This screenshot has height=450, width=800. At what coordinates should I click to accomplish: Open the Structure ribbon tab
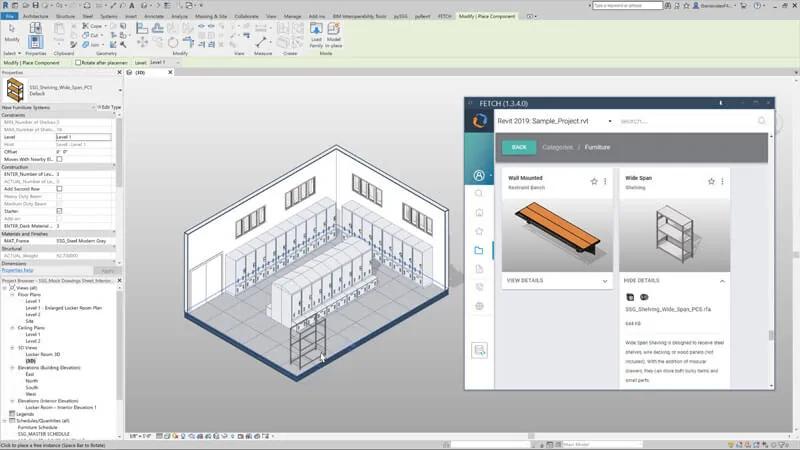65,16
